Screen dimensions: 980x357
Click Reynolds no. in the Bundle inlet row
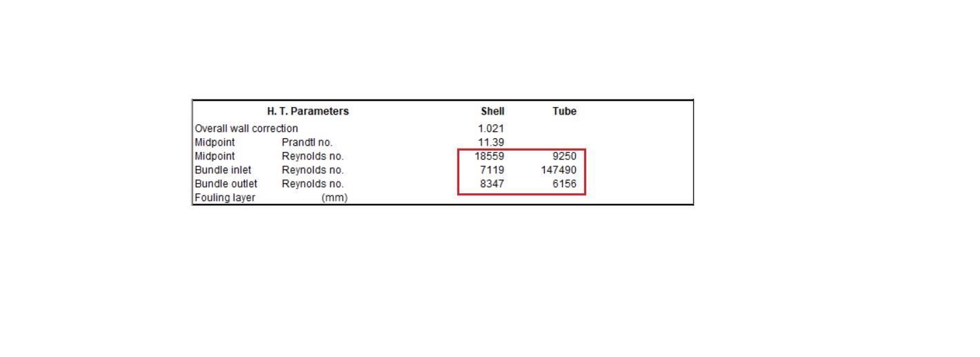[312, 170]
